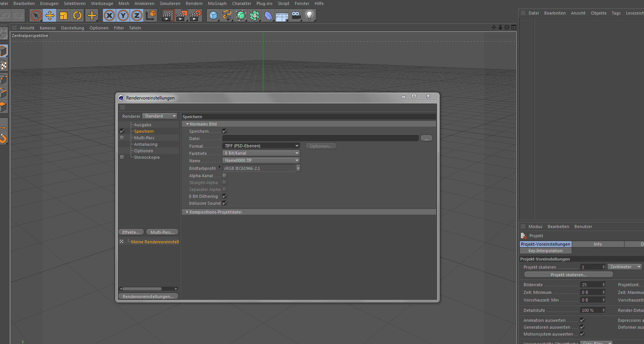The height and width of the screenshot is (344, 644).
Task: Add a Floor scene object
Action: 282,16
